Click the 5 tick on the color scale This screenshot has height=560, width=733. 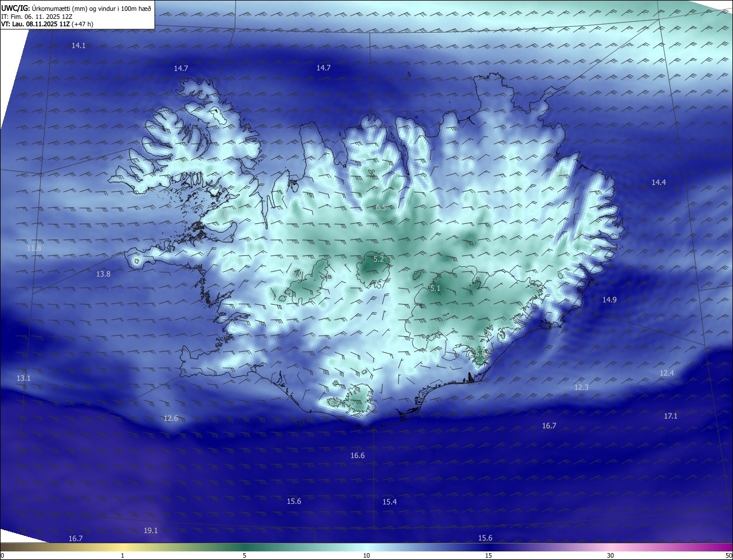(x=245, y=555)
